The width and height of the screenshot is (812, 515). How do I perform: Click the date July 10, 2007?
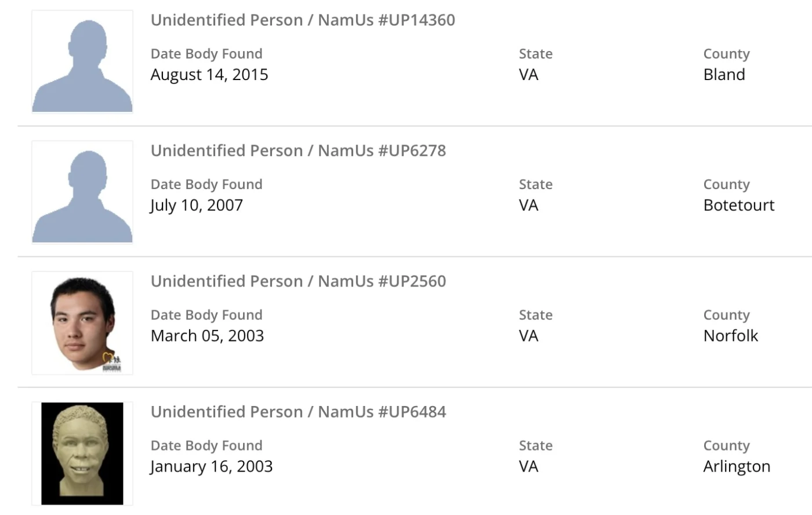click(x=197, y=205)
